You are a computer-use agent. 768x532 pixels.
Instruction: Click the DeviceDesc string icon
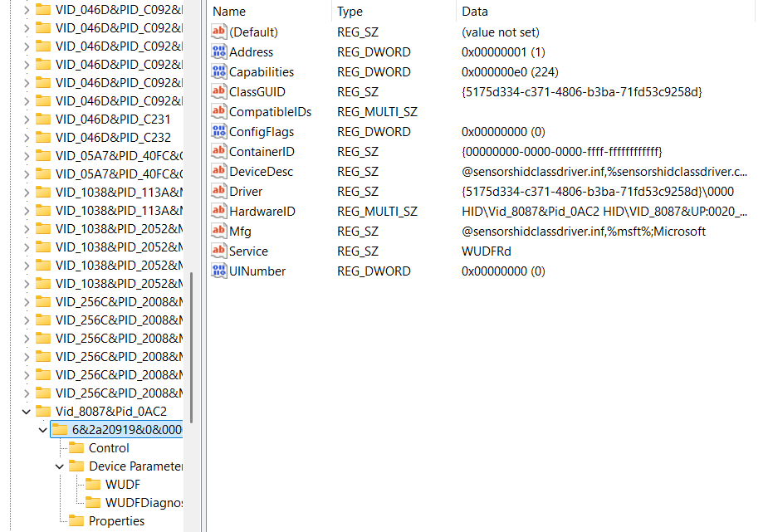coord(219,171)
